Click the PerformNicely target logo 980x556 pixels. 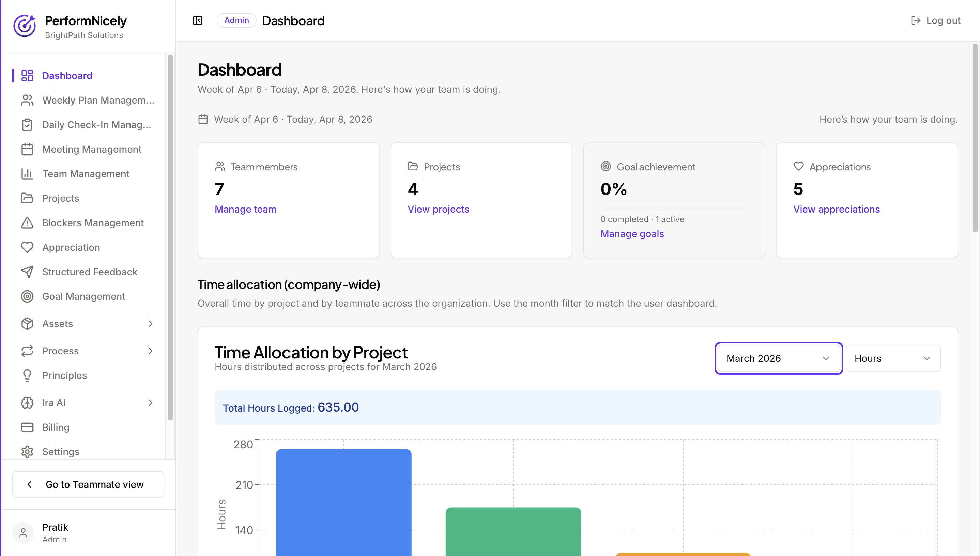point(25,26)
